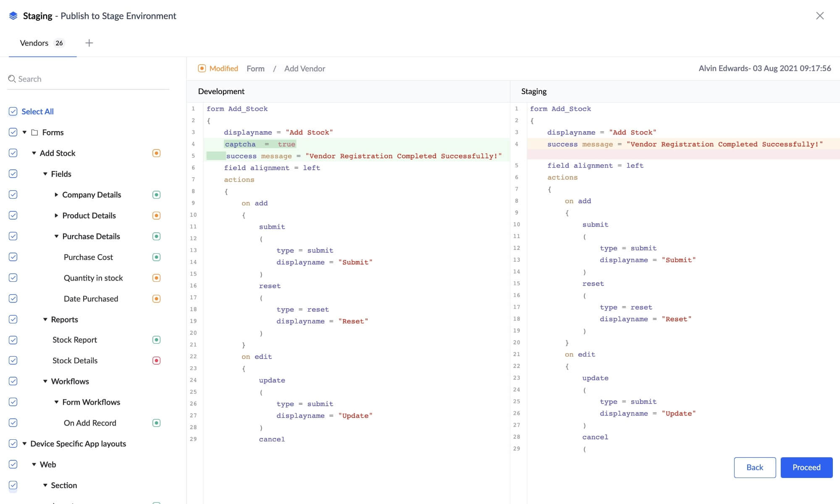This screenshot has width=840, height=504.
Task: Click the search magnifier icon in sidebar
Action: coord(12,79)
